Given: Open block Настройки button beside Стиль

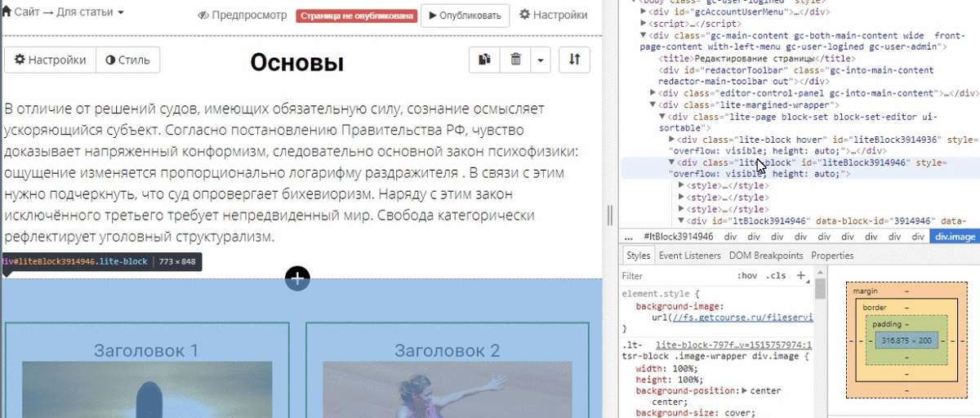Looking at the screenshot, I should tap(51, 60).
